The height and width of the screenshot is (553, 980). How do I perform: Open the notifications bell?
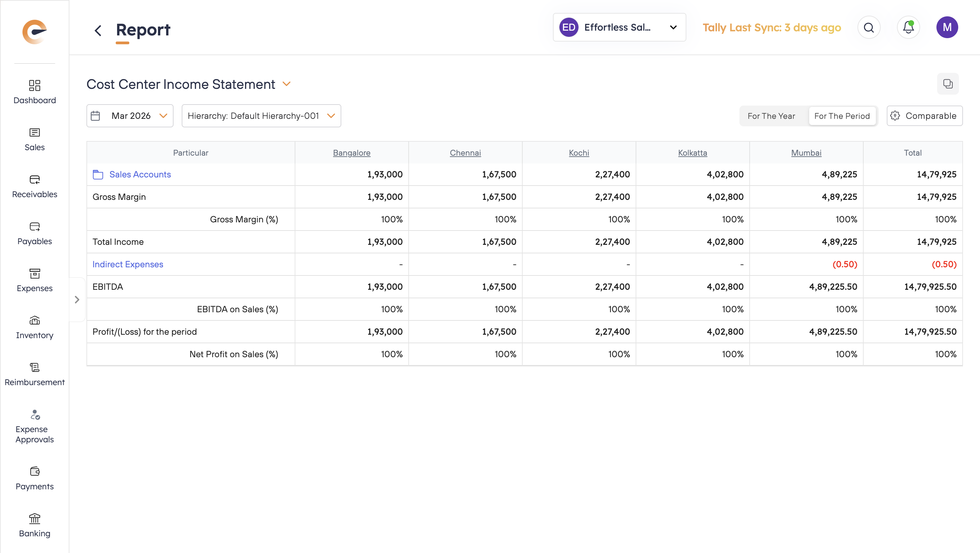tap(908, 27)
